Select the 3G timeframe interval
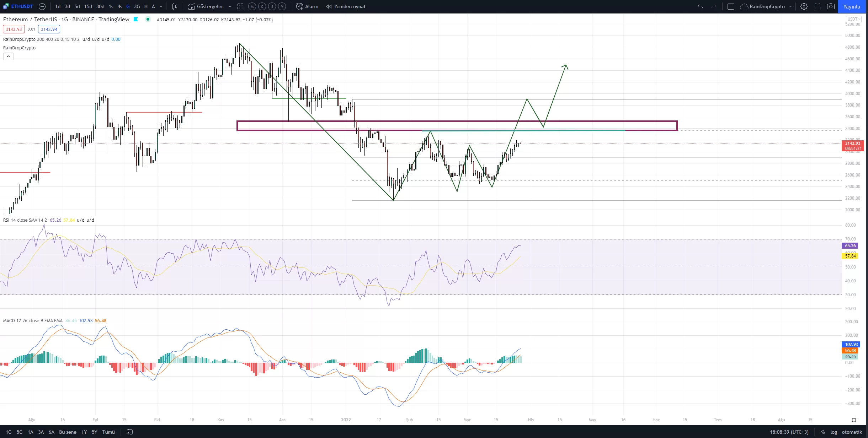 pos(137,6)
